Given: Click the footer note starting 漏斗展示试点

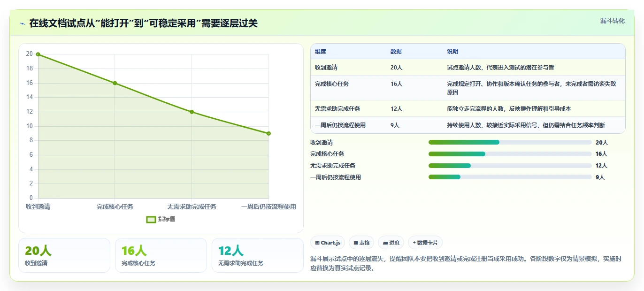Looking at the screenshot, I should click(x=466, y=264).
